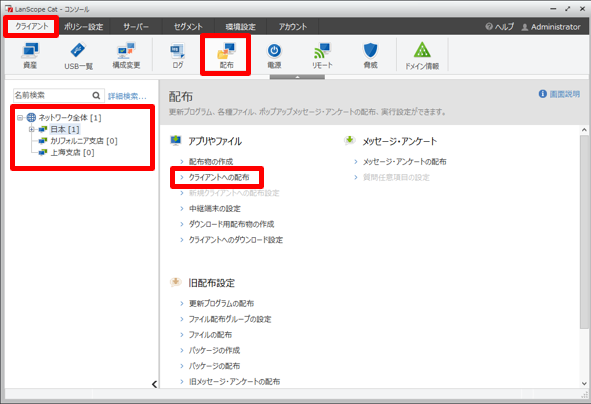Open the リモート remote toolbar icon
591x404 pixels.
pos(322,55)
